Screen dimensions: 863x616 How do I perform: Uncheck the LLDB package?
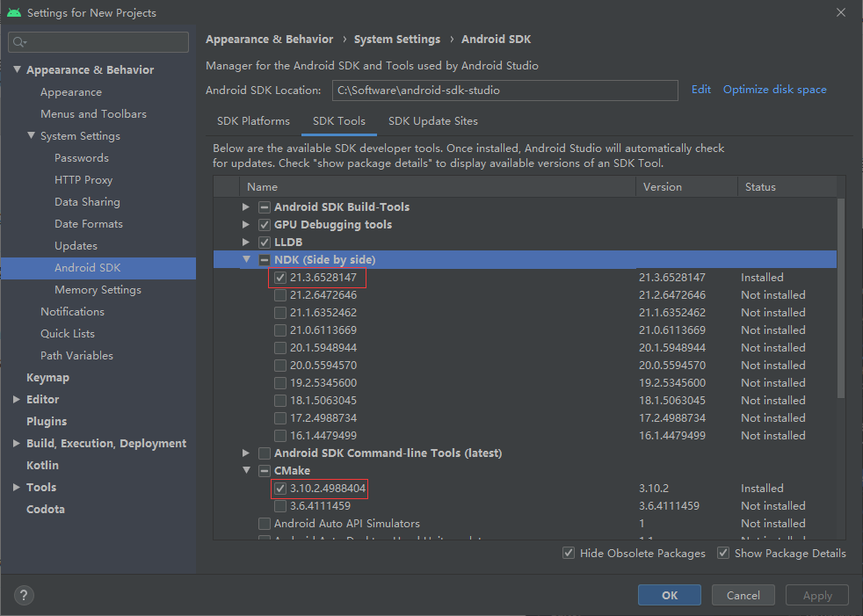[x=265, y=242]
